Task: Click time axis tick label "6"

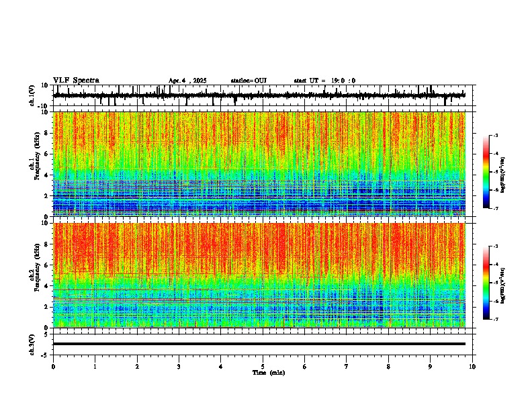Action: pyautogui.click(x=304, y=367)
